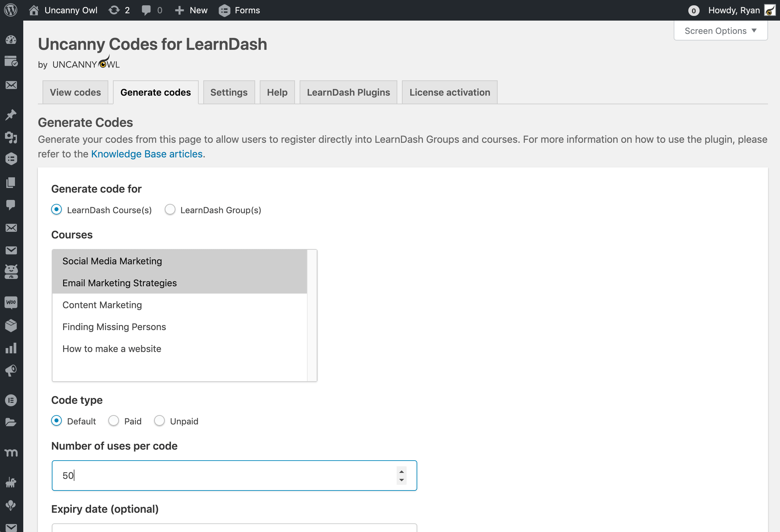Open the Dashboard icon in sidebar

[11, 40]
